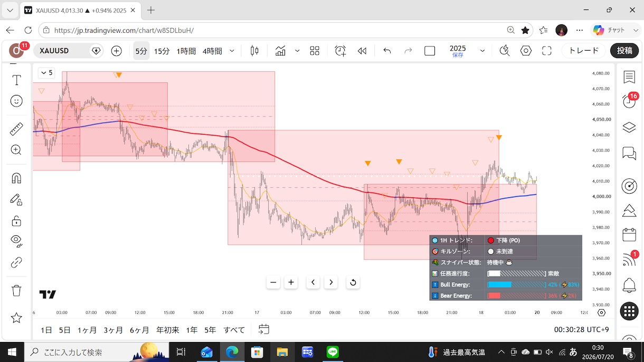Click the 投稿 publish button
Image resolution: width=644 pixels, height=362 pixels.
(624, 51)
